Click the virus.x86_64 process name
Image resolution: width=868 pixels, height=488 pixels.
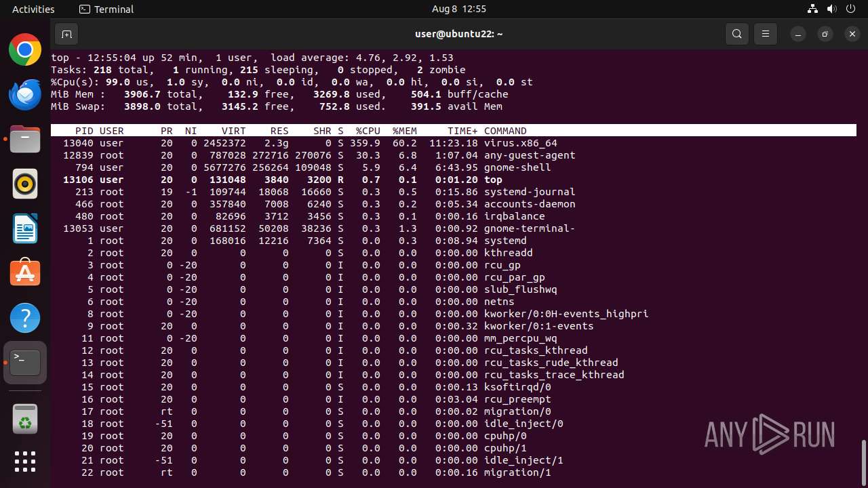(521, 143)
